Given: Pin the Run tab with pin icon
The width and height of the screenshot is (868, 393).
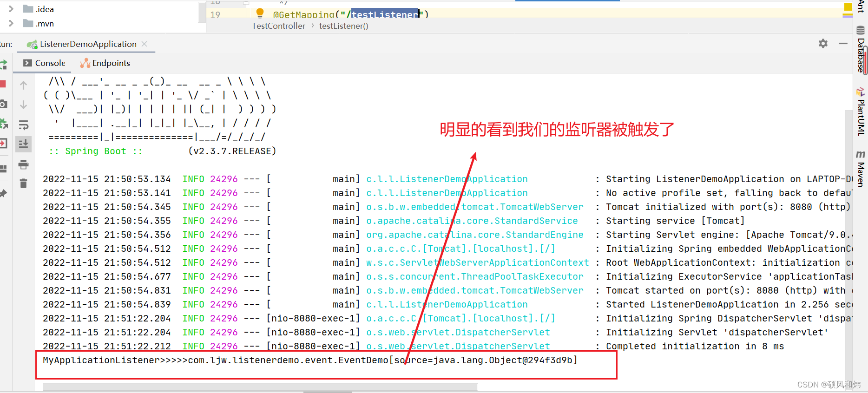Looking at the screenshot, I should 3,193.
